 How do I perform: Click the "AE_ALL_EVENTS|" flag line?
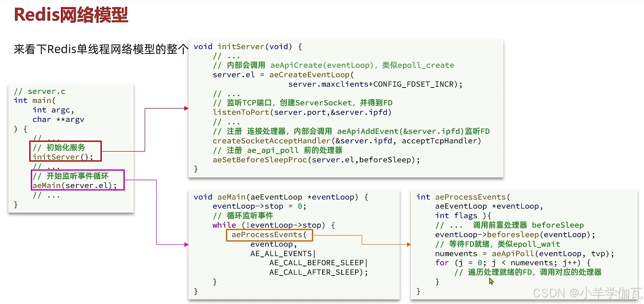pyautogui.click(x=283, y=254)
